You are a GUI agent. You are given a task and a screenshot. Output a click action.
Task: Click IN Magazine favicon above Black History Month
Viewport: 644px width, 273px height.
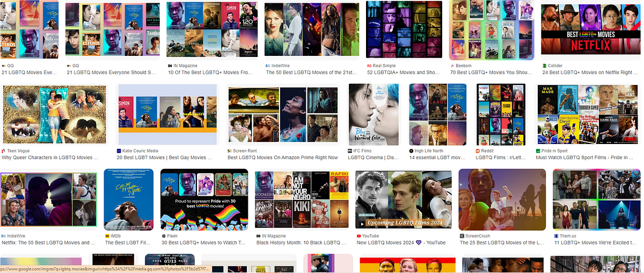click(258, 236)
